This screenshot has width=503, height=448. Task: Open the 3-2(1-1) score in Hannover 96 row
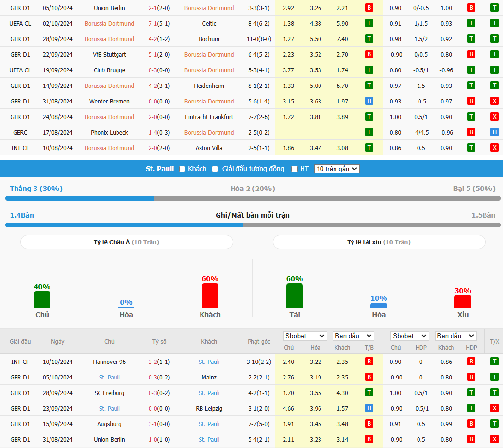coord(159,362)
